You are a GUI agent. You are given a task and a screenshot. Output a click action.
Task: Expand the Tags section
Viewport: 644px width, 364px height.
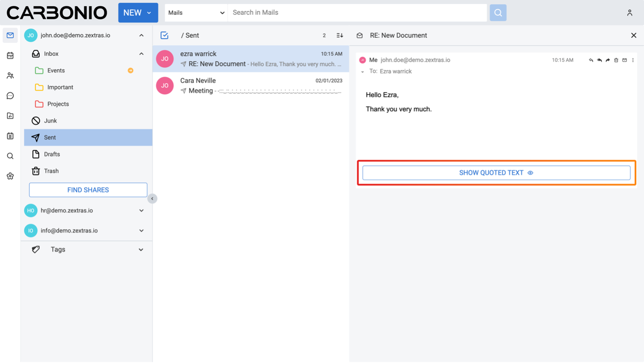pos(141,250)
